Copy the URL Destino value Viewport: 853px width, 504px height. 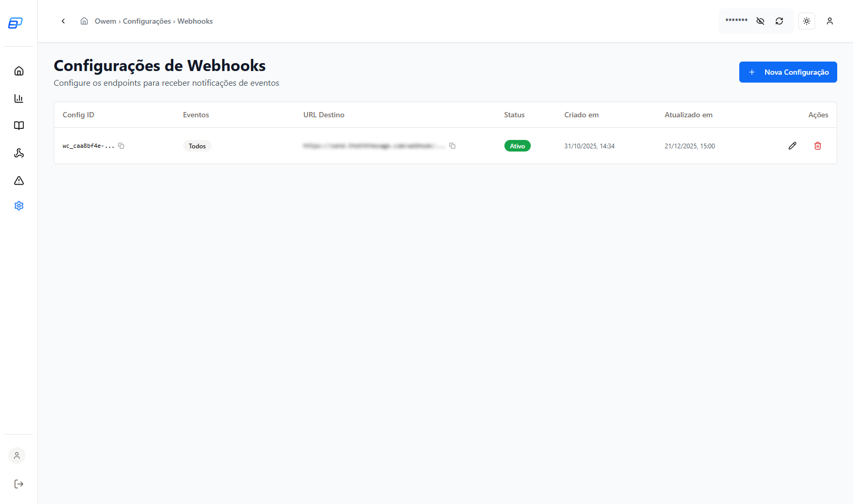tap(453, 146)
